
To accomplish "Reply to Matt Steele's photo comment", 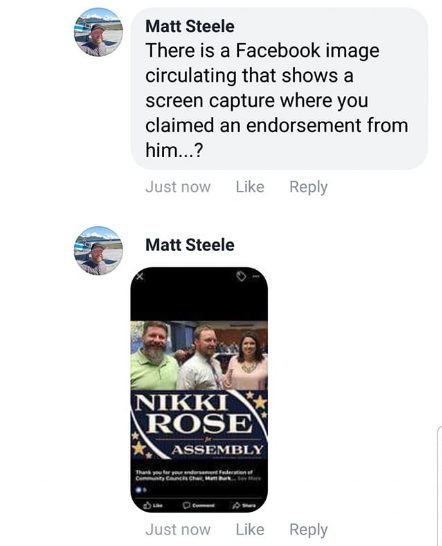I will click(309, 530).
